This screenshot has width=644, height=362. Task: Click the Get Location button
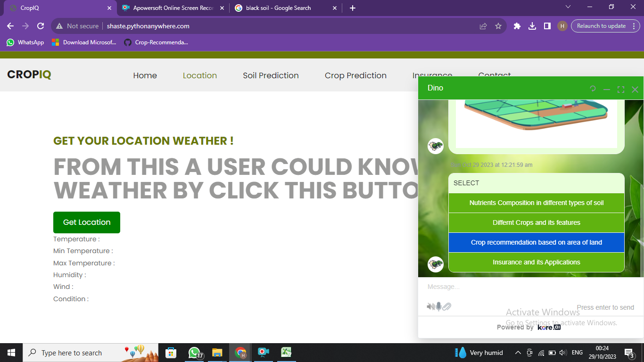click(87, 222)
